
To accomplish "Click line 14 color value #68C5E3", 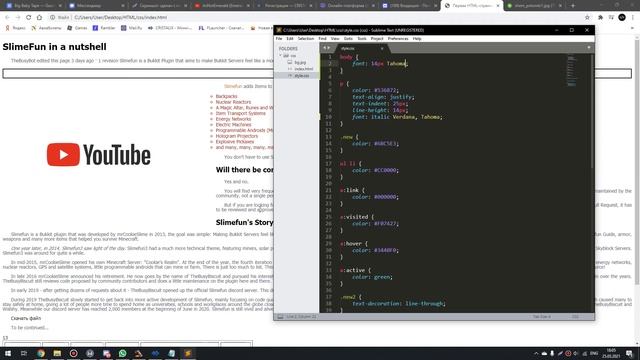I will tap(385, 144).
